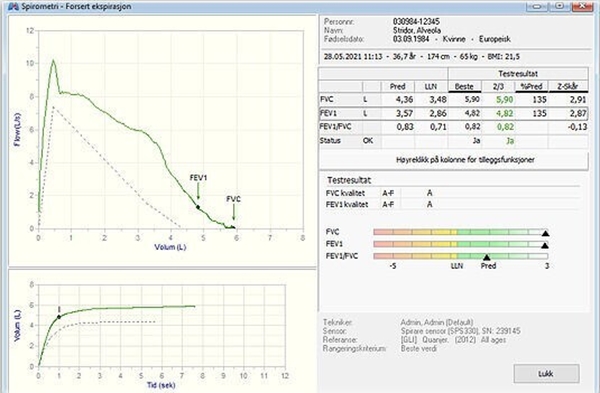The height and width of the screenshot is (393, 600).
Task: Click the FVC z-score colour bar
Action: (x=461, y=232)
